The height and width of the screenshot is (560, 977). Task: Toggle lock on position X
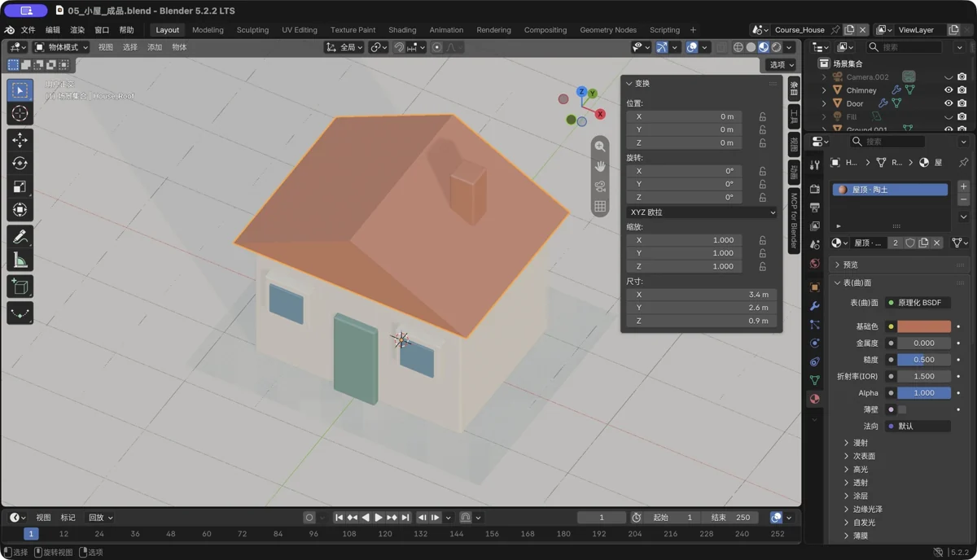763,117
